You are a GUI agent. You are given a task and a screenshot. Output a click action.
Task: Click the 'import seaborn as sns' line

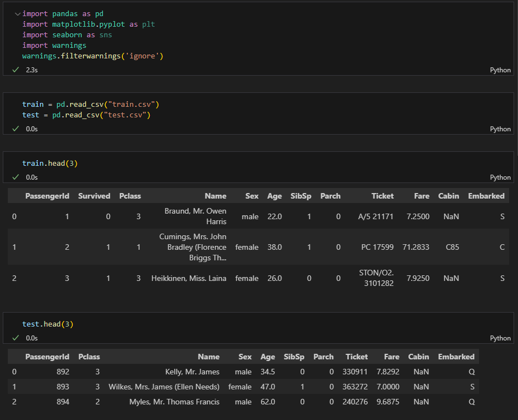[x=67, y=35]
